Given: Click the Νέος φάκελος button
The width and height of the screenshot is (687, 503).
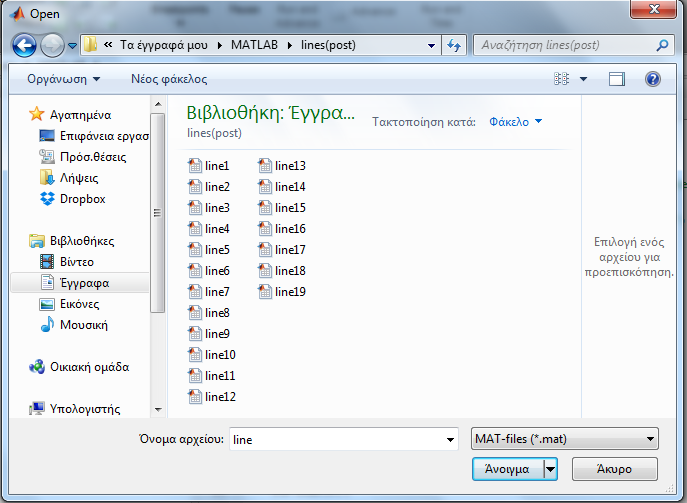Looking at the screenshot, I should pos(169,79).
